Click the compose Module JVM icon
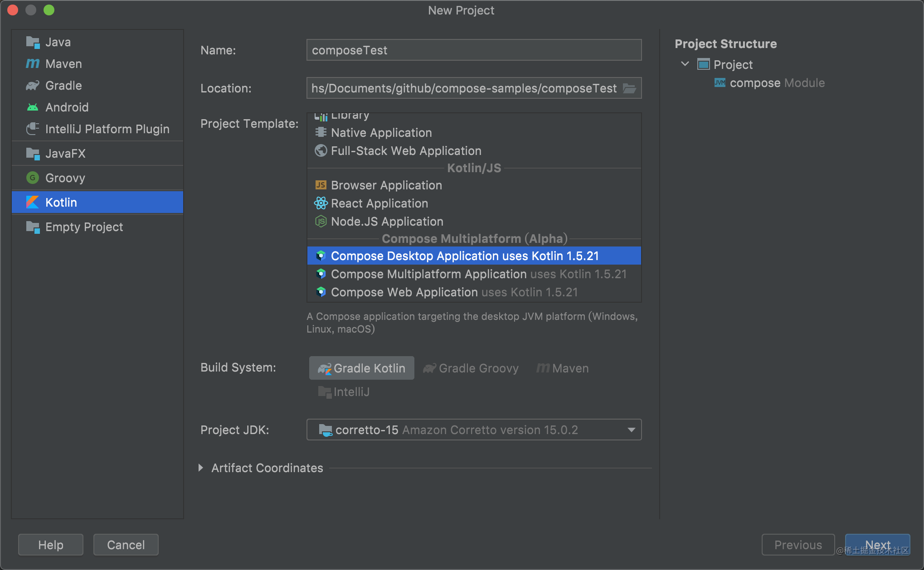924x570 pixels. 720,83
